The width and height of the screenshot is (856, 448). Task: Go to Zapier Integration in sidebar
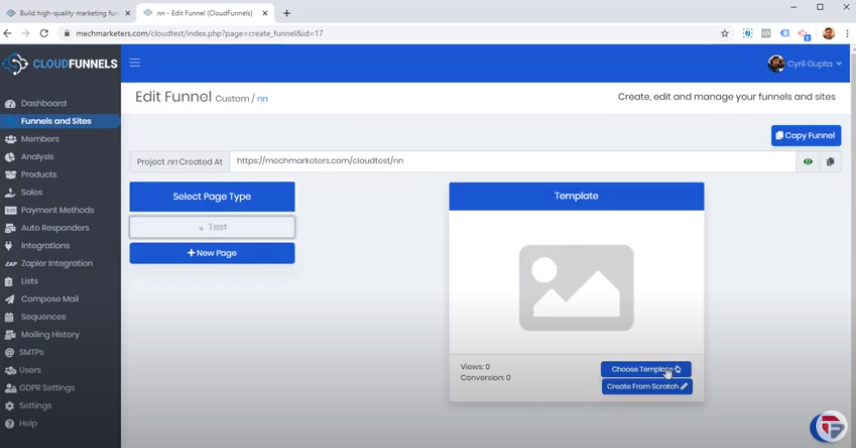pos(56,263)
